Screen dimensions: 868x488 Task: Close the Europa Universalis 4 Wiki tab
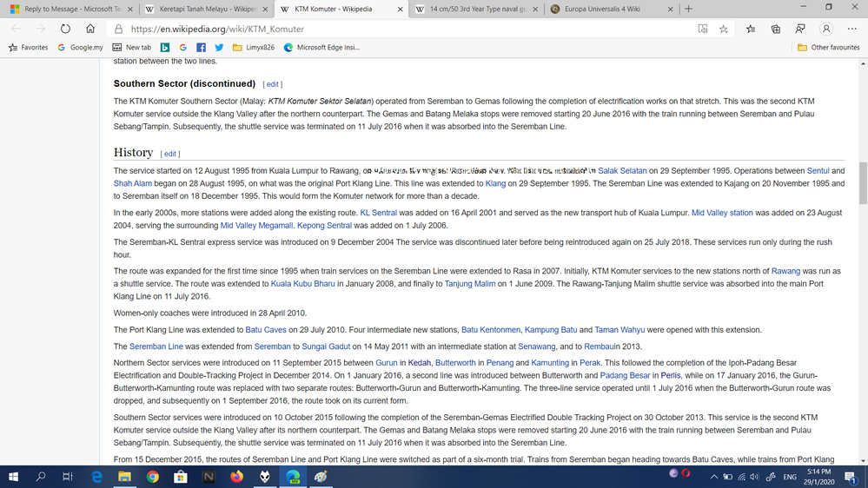click(671, 9)
